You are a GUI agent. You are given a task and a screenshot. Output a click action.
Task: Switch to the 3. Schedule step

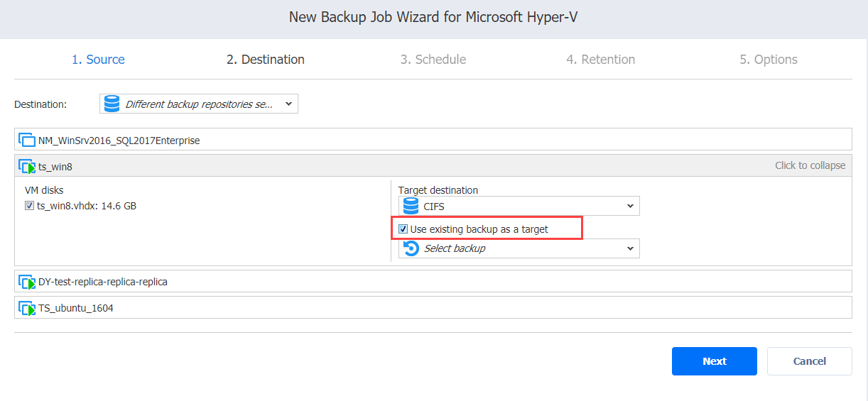pyautogui.click(x=433, y=60)
